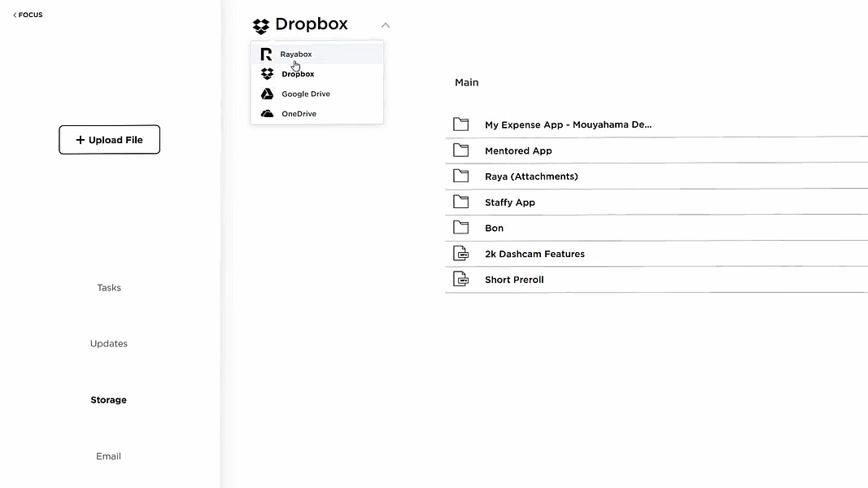Open the Email section
868x488 pixels.
tap(108, 456)
